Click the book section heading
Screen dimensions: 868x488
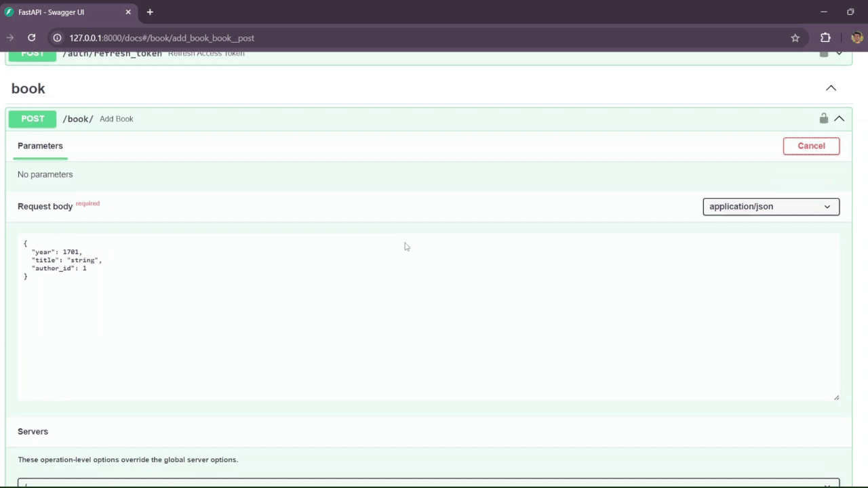pyautogui.click(x=28, y=89)
